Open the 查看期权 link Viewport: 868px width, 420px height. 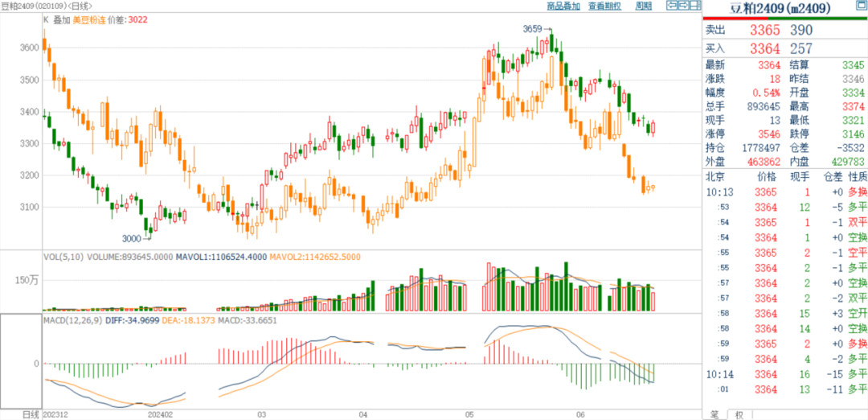[x=604, y=6]
